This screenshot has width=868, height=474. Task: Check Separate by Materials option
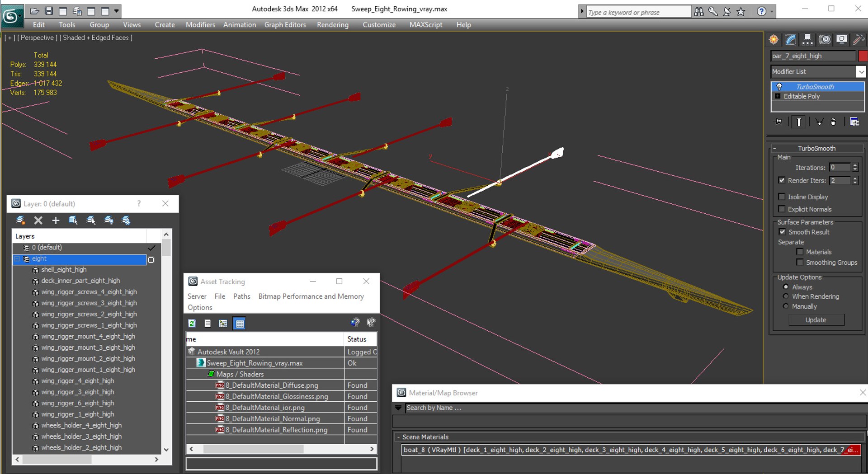(x=800, y=252)
